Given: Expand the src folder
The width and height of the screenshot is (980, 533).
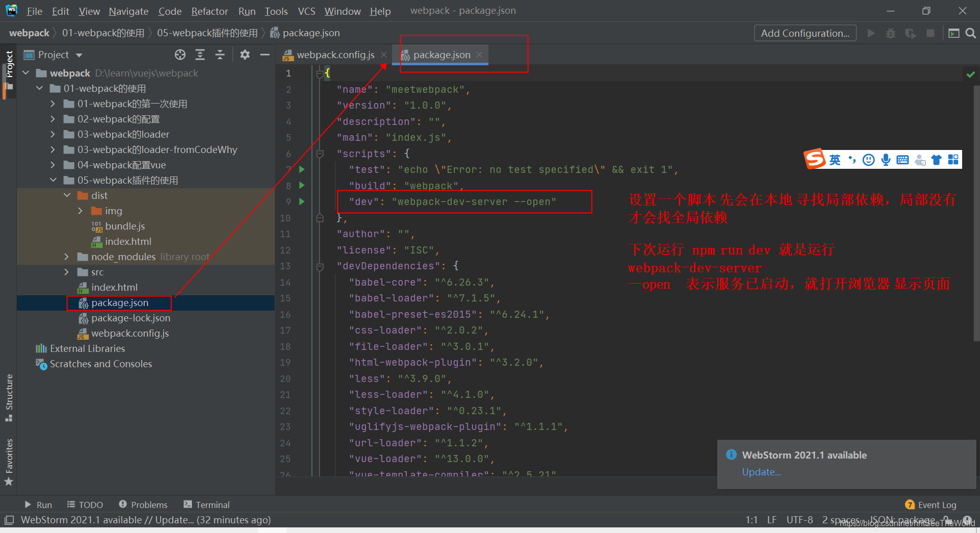Looking at the screenshot, I should (x=66, y=272).
